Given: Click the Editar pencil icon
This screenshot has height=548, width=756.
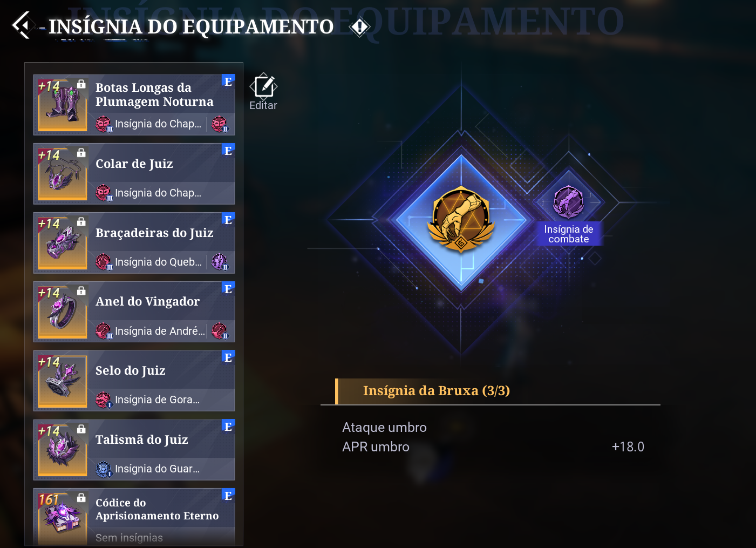Looking at the screenshot, I should pyautogui.click(x=263, y=86).
